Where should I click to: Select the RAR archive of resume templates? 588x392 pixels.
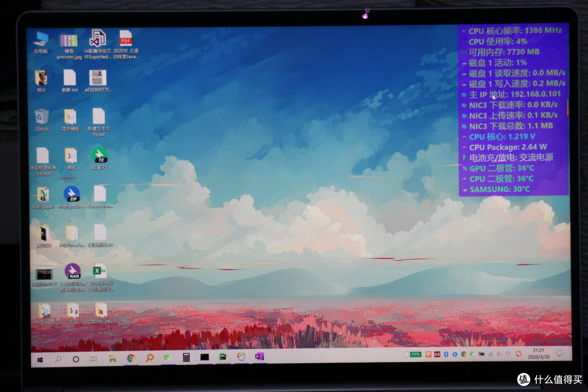(x=73, y=278)
